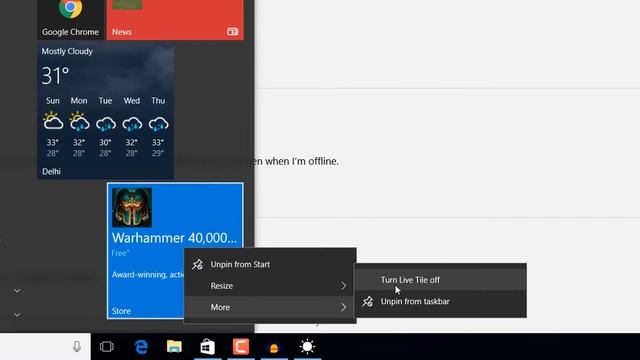The image size is (640, 360).
Task: Open the Warhammer 40,000 Store tile
Action: click(175, 250)
